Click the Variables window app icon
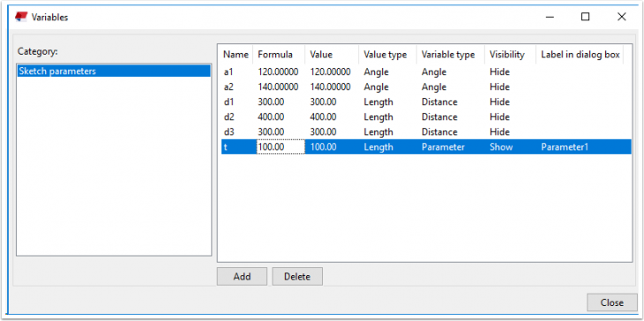The width and height of the screenshot is (644, 321). [21, 17]
